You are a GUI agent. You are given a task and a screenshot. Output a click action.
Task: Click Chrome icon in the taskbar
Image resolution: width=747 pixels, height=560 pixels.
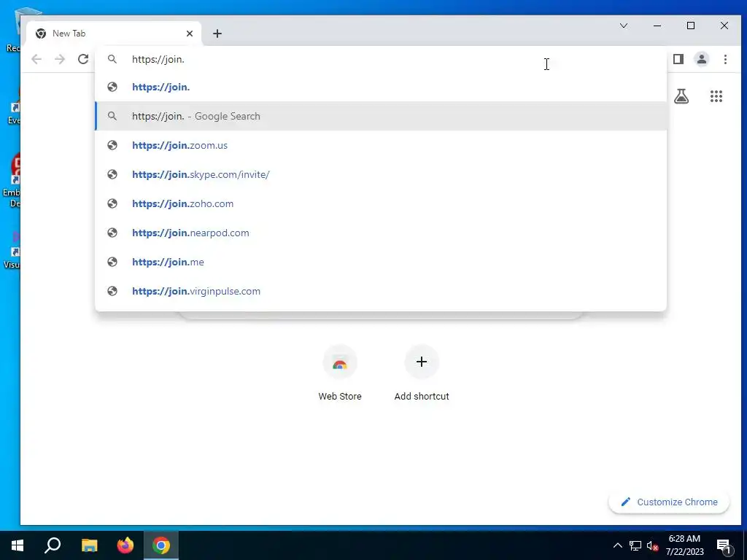[x=161, y=545]
